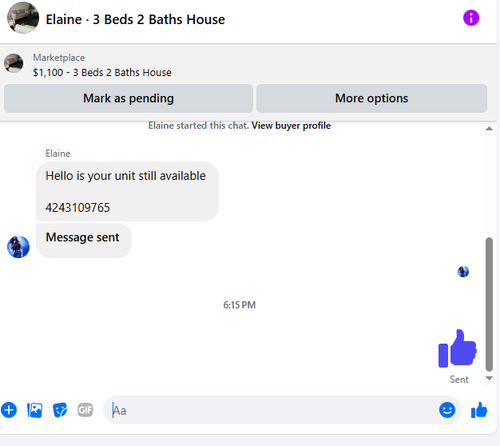Open Marketplace listing thumbnail

[14, 63]
